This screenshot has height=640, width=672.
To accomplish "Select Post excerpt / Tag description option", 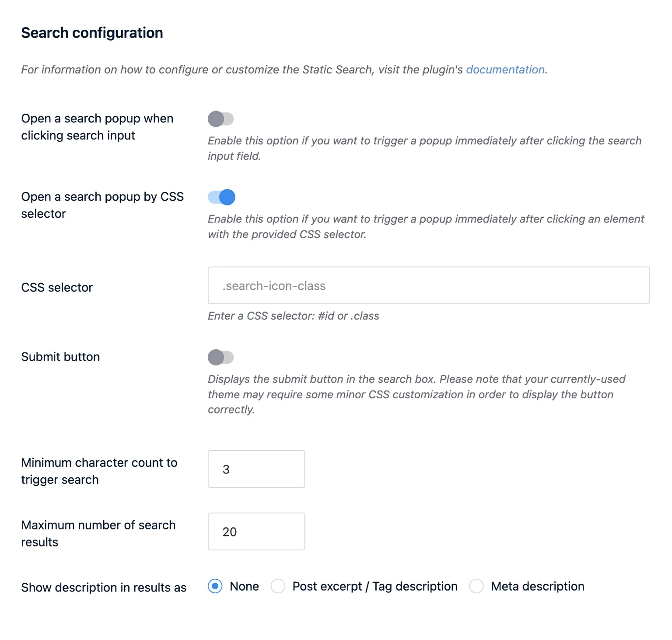I will [x=278, y=586].
